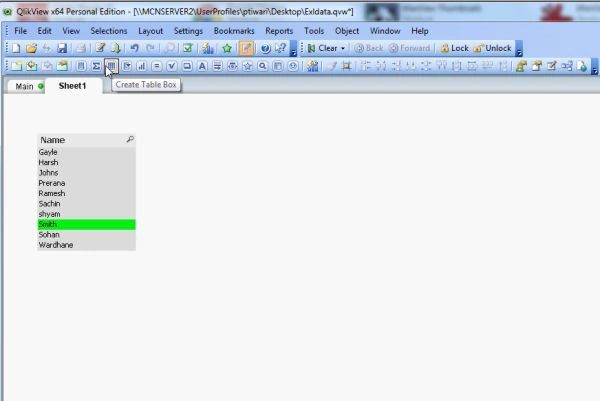The image size is (600, 401).
Task: Open the Window menu
Action: pyautogui.click(x=385, y=31)
